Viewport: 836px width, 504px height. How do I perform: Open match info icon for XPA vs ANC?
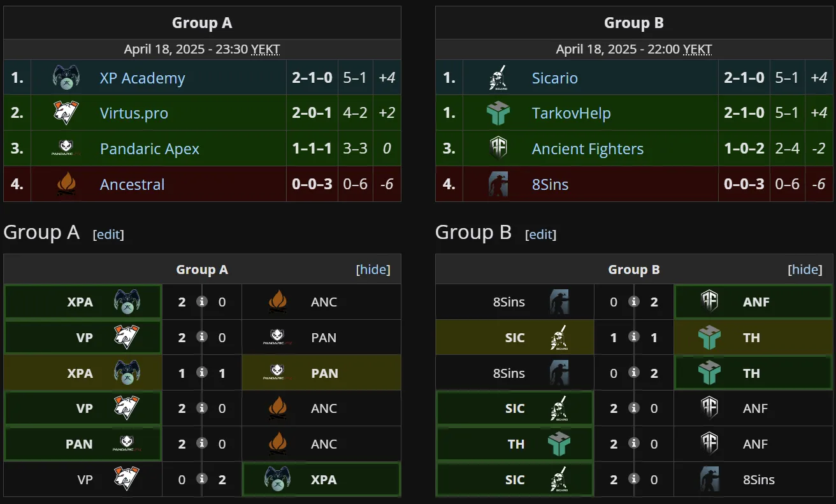[202, 301]
